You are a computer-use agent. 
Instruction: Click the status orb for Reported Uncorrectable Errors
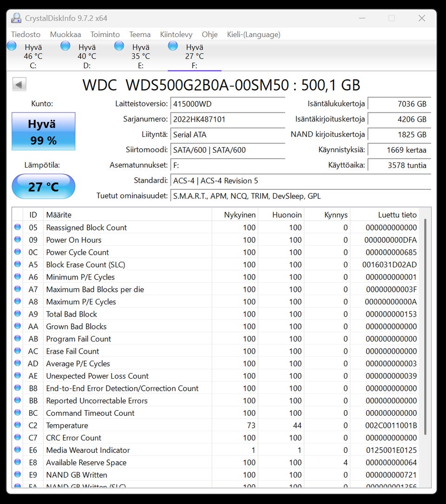point(18,400)
